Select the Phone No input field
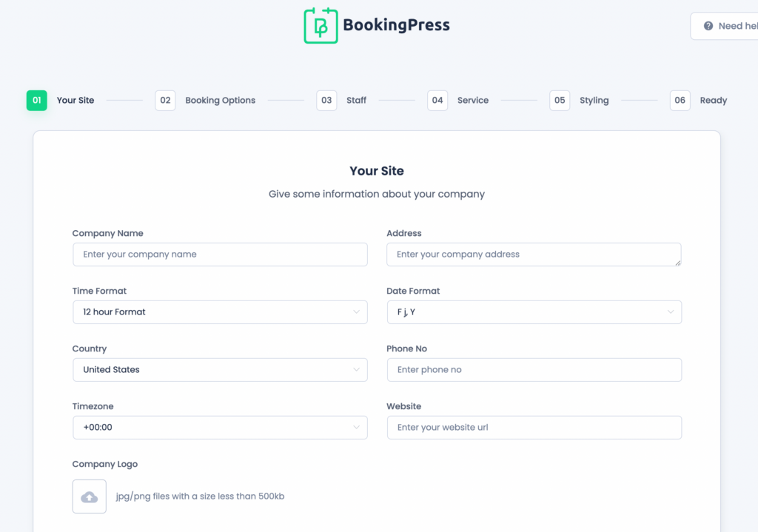Image resolution: width=758 pixels, height=532 pixels. coord(534,369)
